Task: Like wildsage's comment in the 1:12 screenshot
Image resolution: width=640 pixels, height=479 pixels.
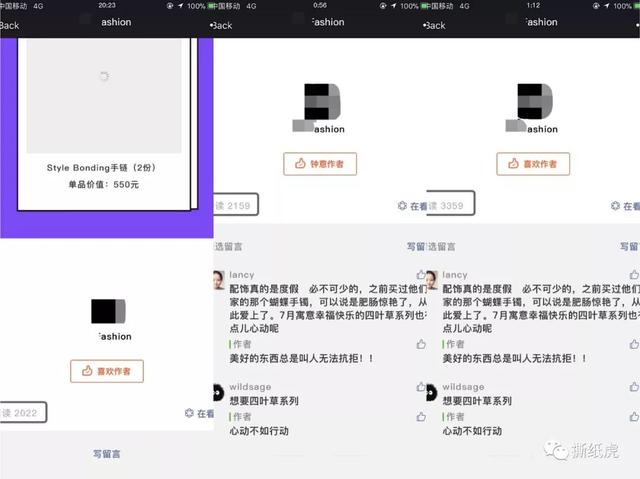Action: coord(634,387)
